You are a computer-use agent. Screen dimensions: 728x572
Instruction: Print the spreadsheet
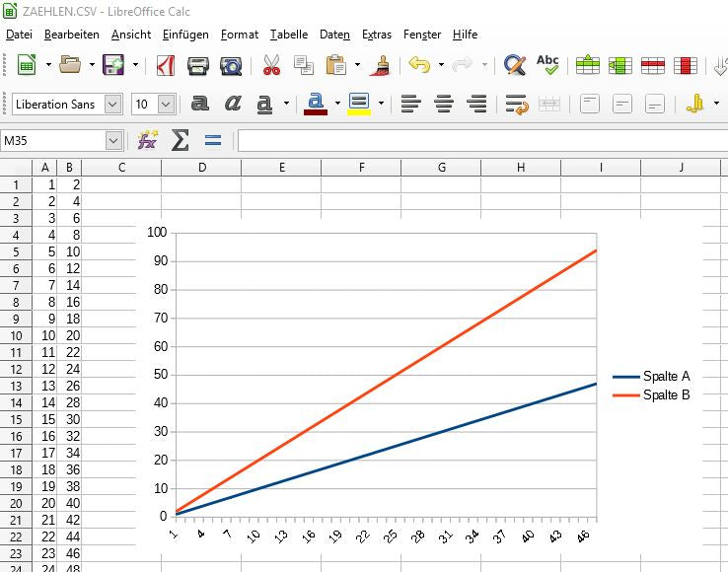pyautogui.click(x=198, y=65)
